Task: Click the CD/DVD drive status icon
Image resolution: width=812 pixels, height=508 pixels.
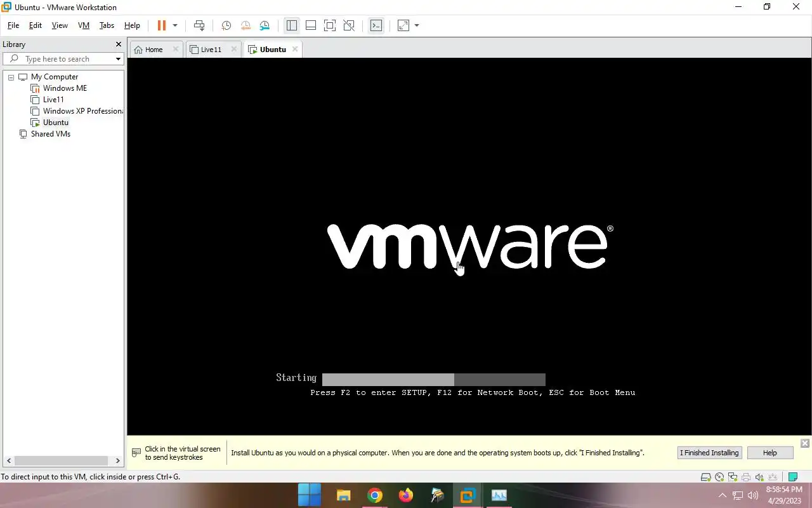Action: (x=719, y=477)
